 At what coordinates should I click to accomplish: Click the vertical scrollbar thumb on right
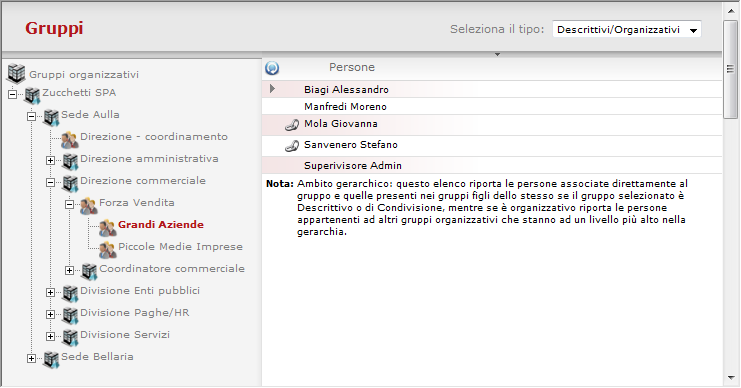pos(731,69)
